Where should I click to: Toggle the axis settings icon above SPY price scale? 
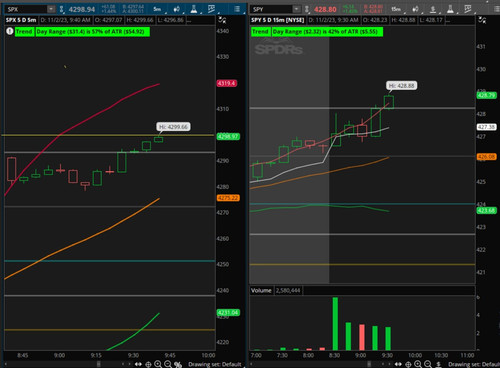[x=482, y=20]
